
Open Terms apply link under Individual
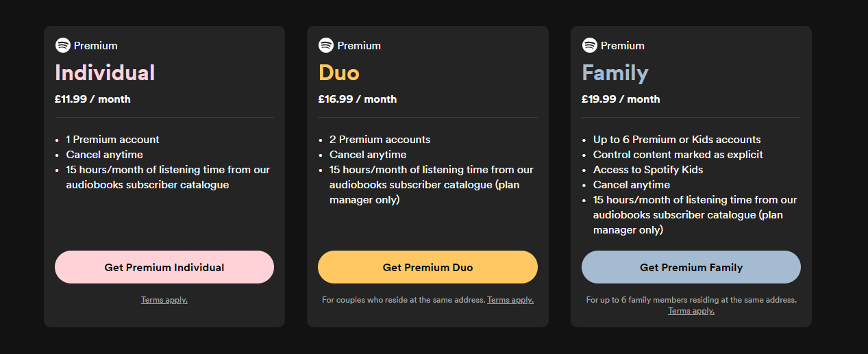(x=164, y=300)
